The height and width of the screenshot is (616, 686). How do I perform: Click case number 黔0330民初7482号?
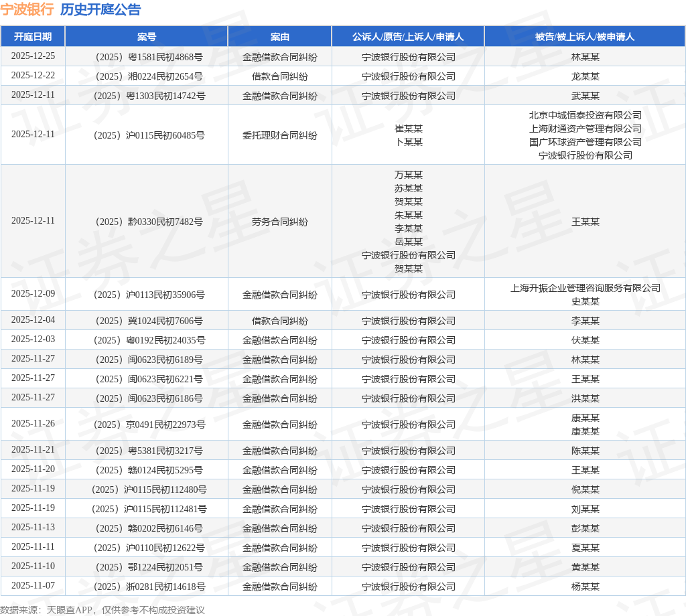[149, 222]
